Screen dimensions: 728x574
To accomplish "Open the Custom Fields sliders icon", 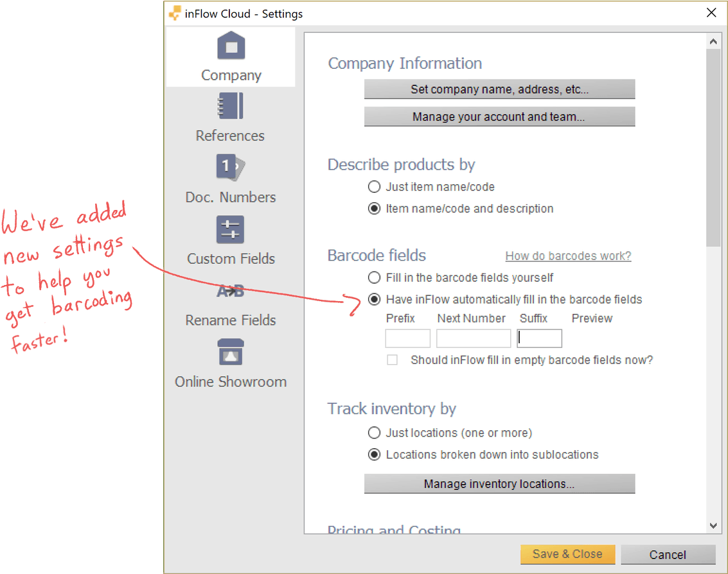I will pos(230,229).
